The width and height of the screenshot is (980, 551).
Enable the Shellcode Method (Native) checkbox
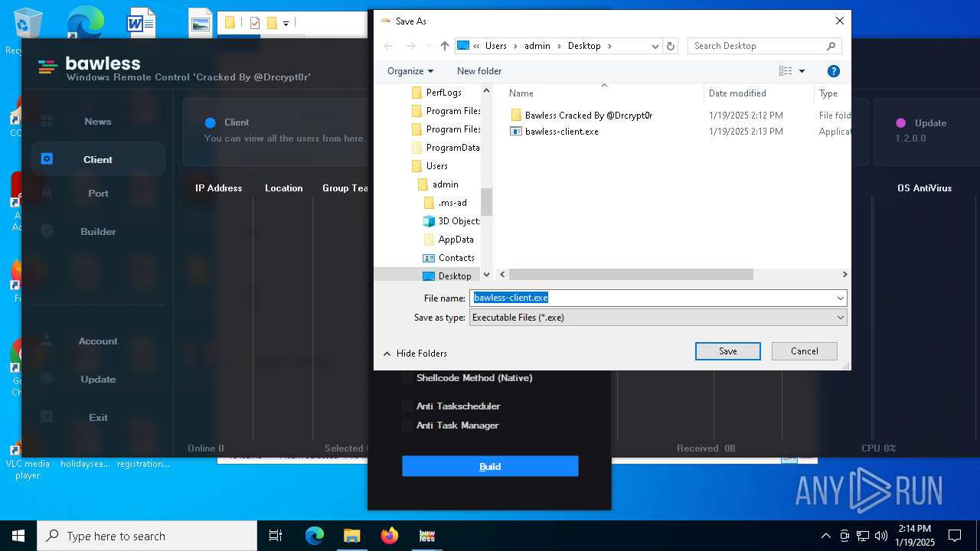[x=407, y=378]
